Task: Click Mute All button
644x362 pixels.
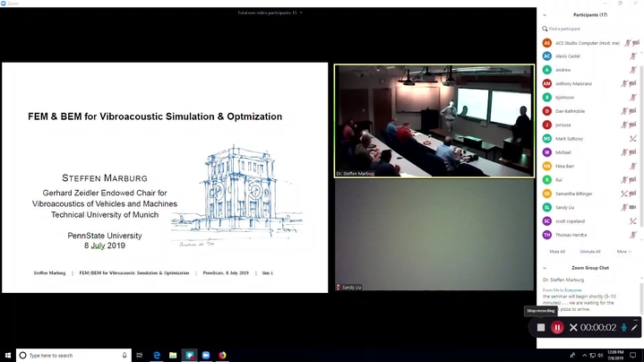Action: coord(557,252)
